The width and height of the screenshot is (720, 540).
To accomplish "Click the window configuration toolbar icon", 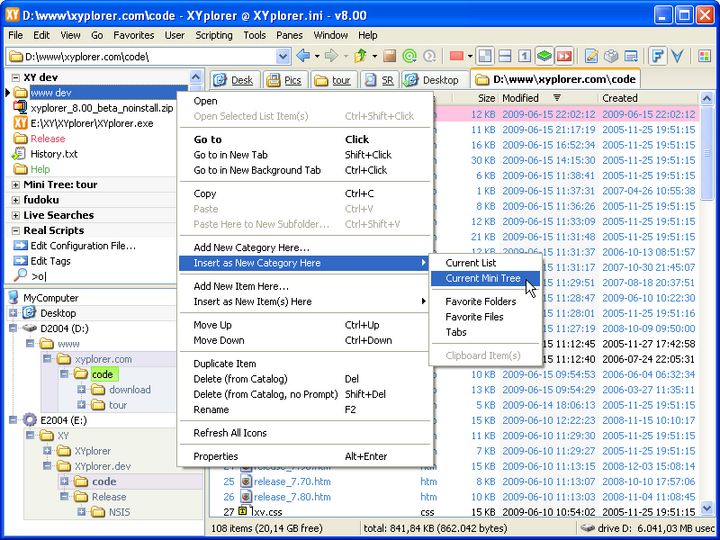I will 631,56.
